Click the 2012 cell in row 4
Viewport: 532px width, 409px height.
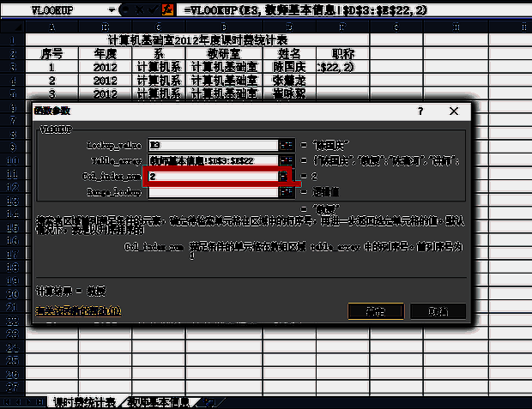pos(106,81)
